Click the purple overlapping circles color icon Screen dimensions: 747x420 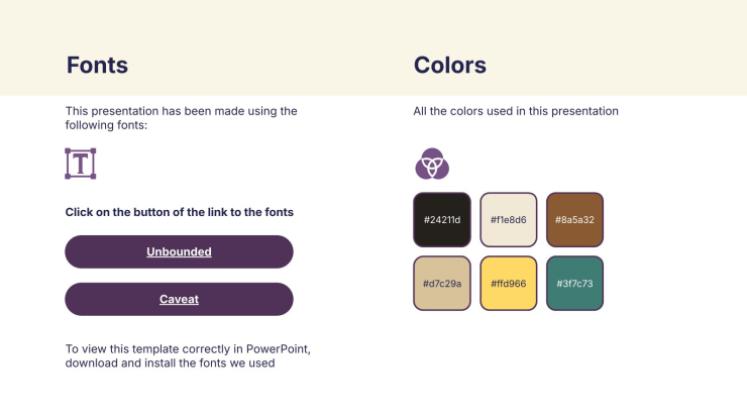(432, 164)
